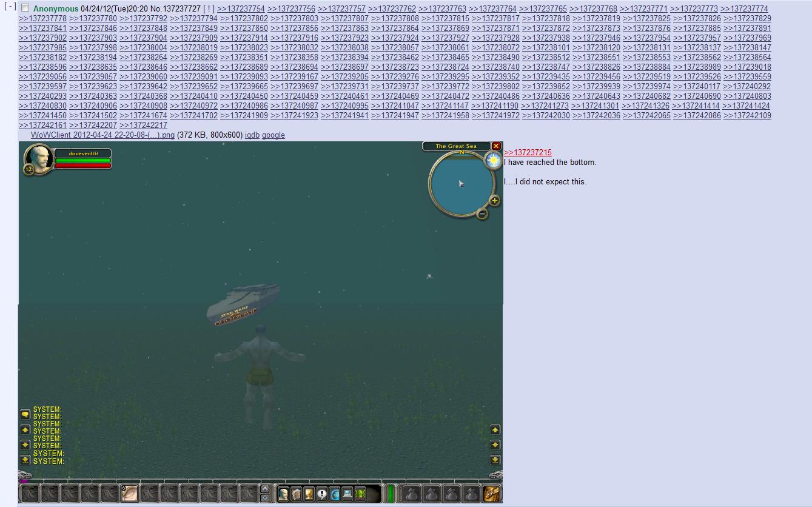
Task: Click the green face micro menu icon
Action: pos(360,494)
